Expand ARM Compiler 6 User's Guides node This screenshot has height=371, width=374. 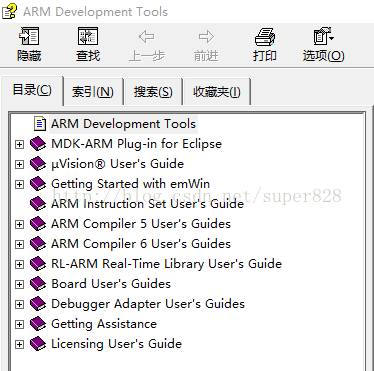20,244
